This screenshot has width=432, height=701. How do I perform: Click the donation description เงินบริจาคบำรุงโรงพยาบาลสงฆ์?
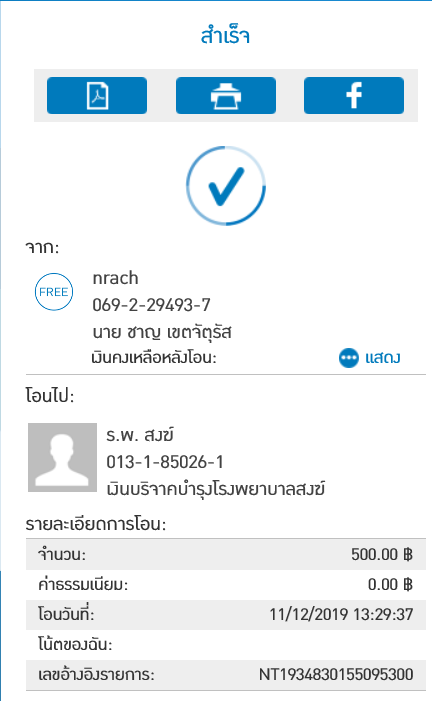(216, 489)
